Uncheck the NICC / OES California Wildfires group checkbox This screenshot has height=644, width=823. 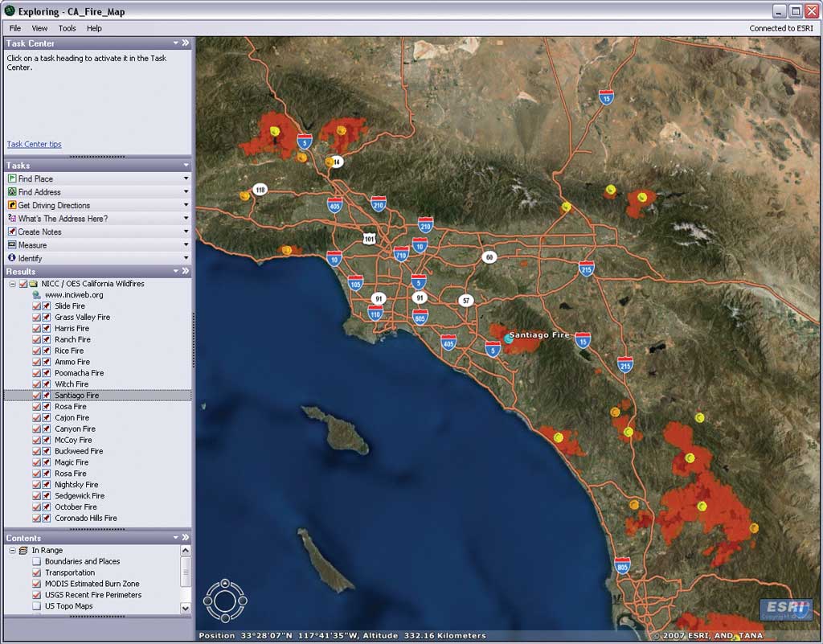click(x=23, y=284)
